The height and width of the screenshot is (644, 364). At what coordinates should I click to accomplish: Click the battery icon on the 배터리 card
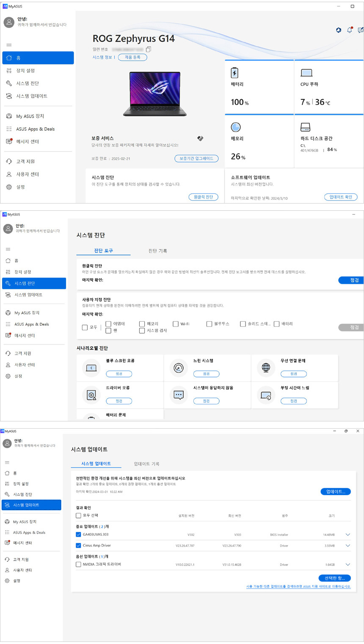click(x=234, y=73)
